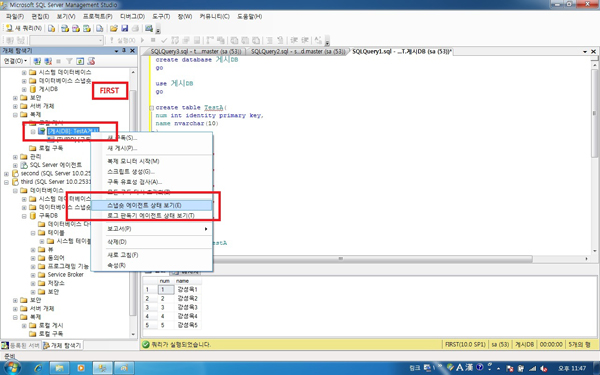Select the SQLQuery1.sql 게시DB tab

tap(401, 51)
